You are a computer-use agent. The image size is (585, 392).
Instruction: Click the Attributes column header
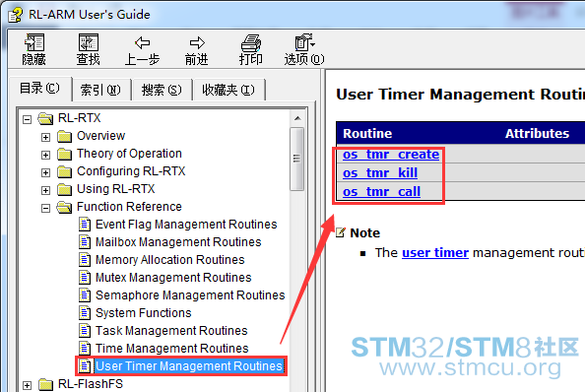pyautogui.click(x=537, y=134)
